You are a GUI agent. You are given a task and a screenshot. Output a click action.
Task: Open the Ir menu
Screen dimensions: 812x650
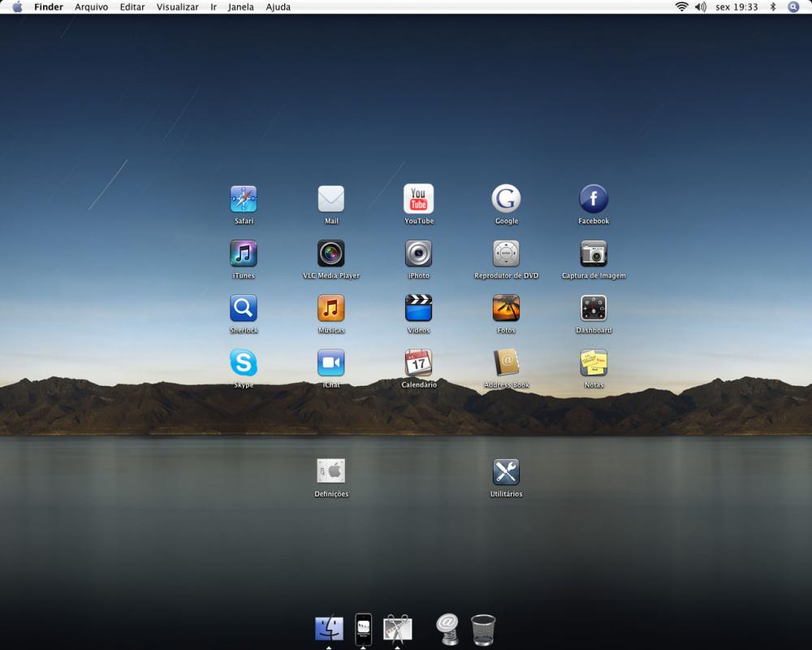(214, 6)
